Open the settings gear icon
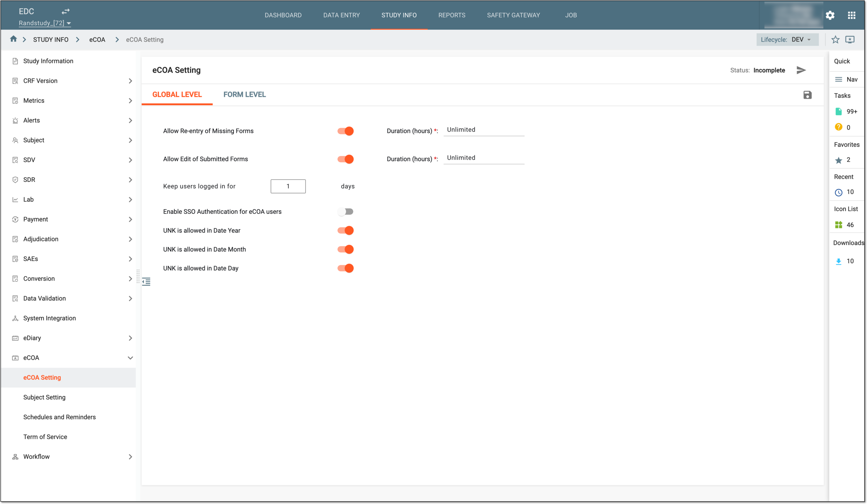The height and width of the screenshot is (504, 867). click(830, 15)
